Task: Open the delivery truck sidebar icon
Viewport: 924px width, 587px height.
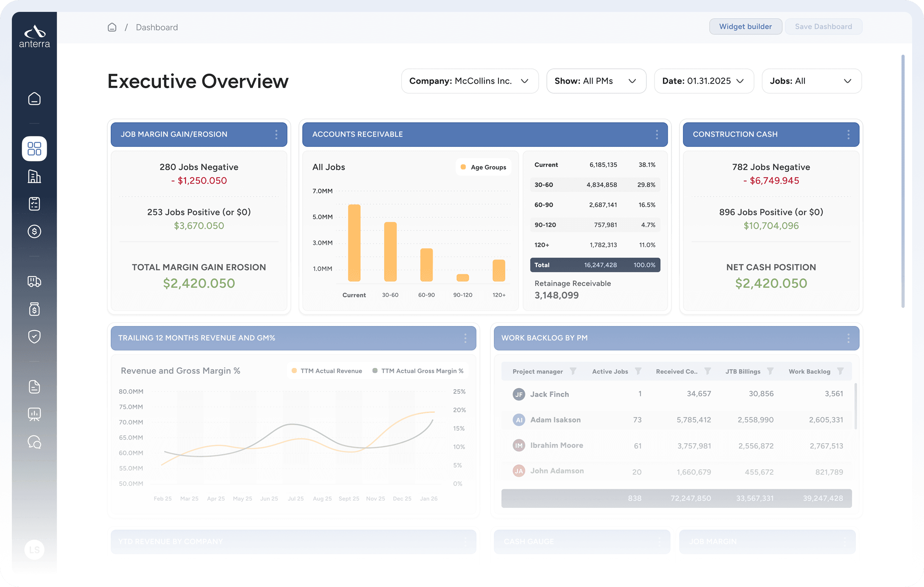Action: (x=34, y=281)
